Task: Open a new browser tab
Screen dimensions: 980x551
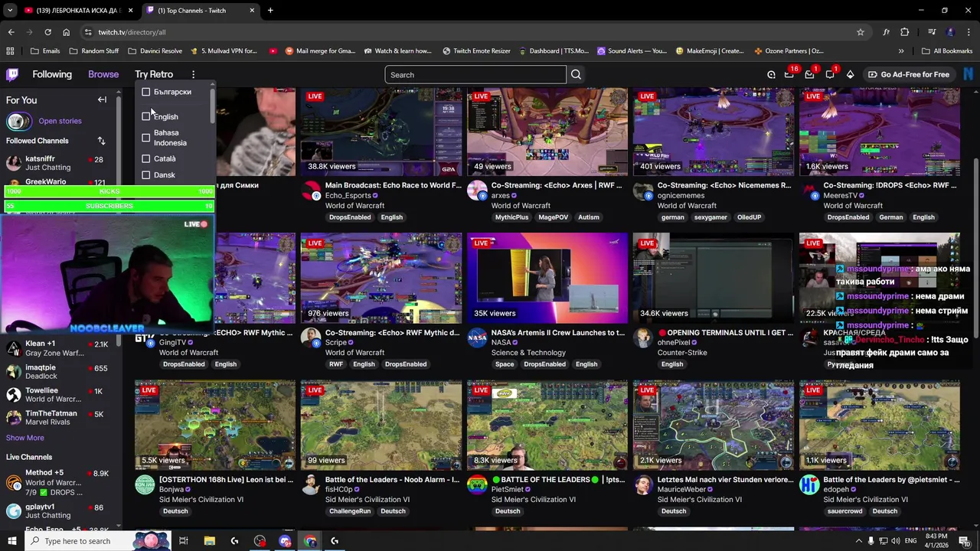Action: point(270,11)
